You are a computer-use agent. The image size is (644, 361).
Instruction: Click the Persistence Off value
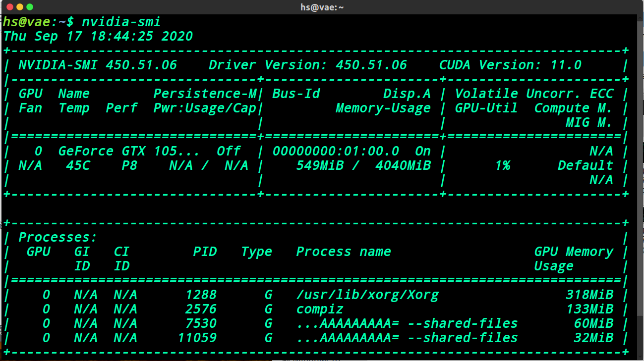tap(229, 151)
